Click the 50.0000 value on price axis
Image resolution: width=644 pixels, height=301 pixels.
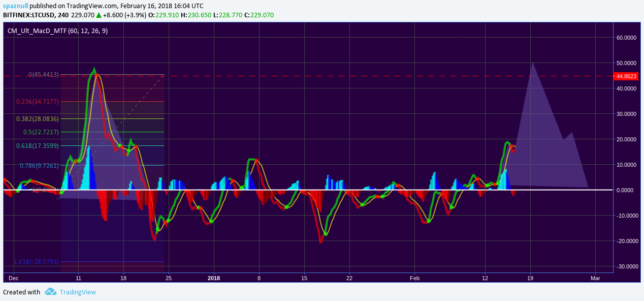[626, 63]
